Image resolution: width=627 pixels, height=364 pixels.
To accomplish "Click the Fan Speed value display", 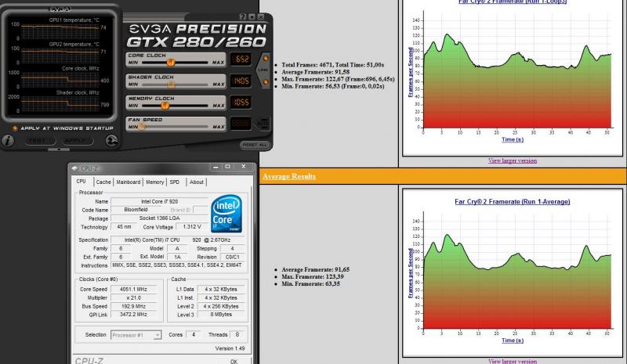I will point(241,124).
